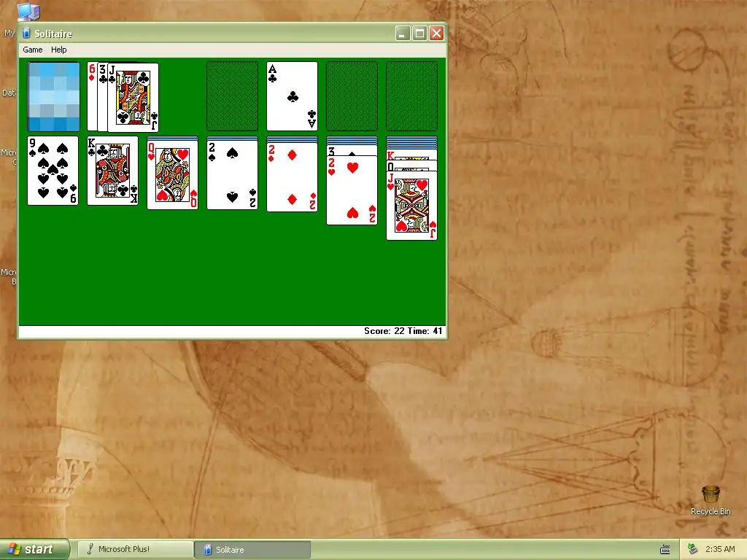The width and height of the screenshot is (747, 560).
Task: Close the Solitaire window
Action: (437, 34)
